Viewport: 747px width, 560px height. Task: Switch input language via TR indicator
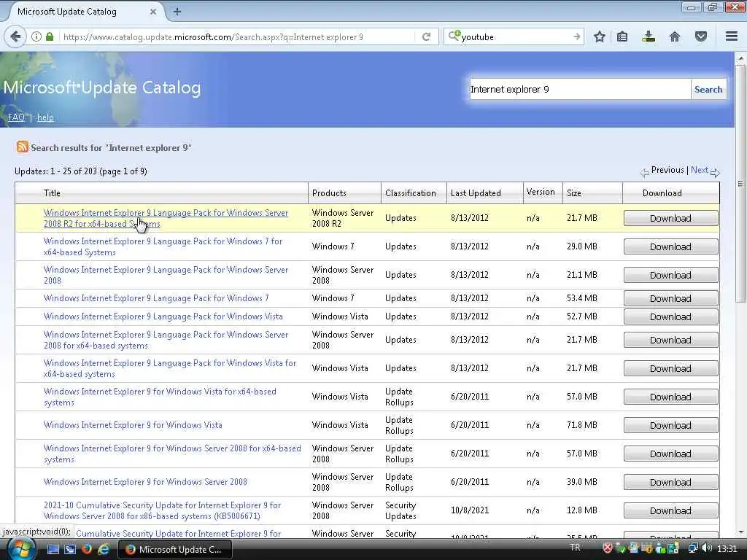coord(575,548)
